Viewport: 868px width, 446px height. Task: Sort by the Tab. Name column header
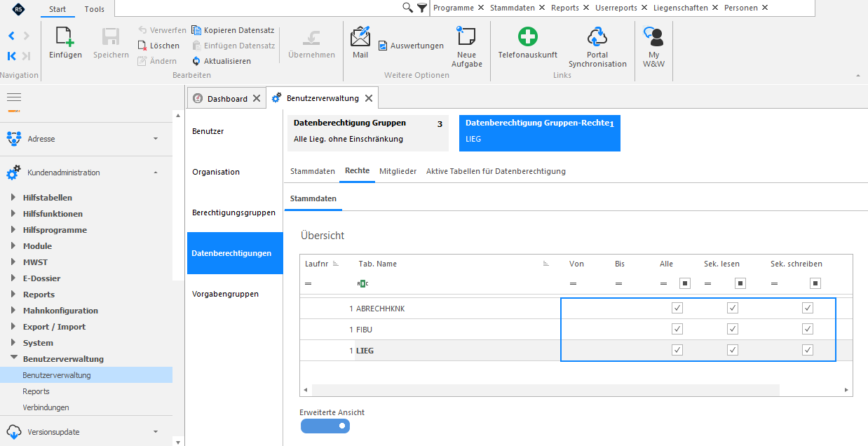click(x=378, y=264)
